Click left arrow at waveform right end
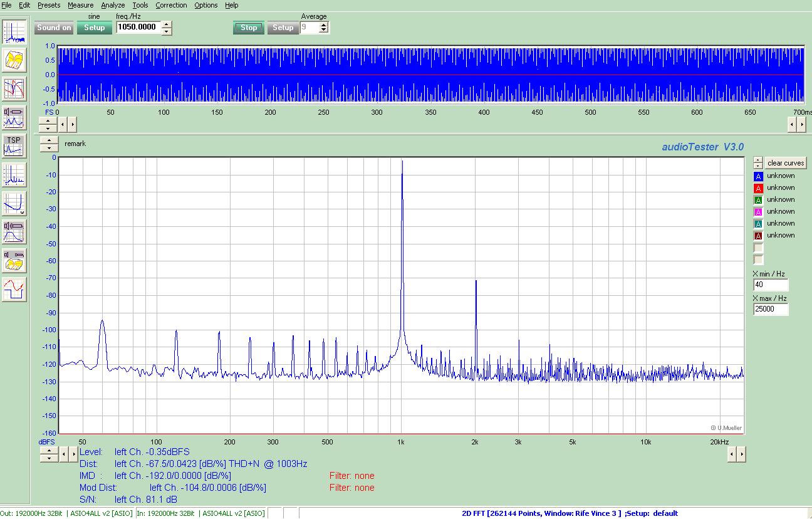Screen dimensions: 812x519 pyautogui.click(x=793, y=124)
